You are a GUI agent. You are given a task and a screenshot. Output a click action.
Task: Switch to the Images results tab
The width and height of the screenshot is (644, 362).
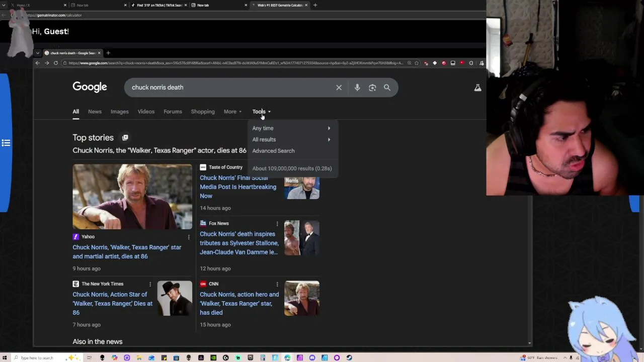click(120, 112)
